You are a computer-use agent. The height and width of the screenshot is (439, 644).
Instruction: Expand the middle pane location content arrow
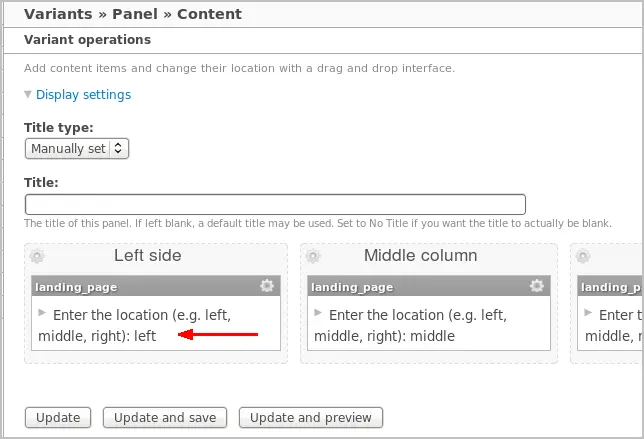(318, 313)
